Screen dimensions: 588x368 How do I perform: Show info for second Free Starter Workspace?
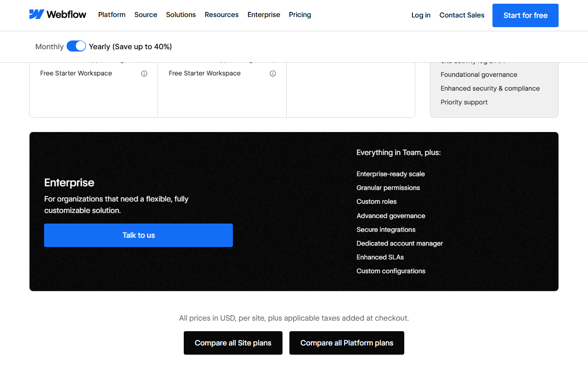[x=273, y=74]
